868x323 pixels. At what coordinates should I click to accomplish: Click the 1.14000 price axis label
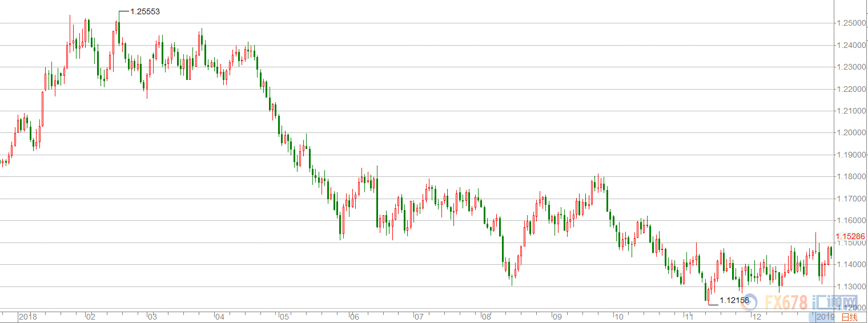tap(850, 264)
